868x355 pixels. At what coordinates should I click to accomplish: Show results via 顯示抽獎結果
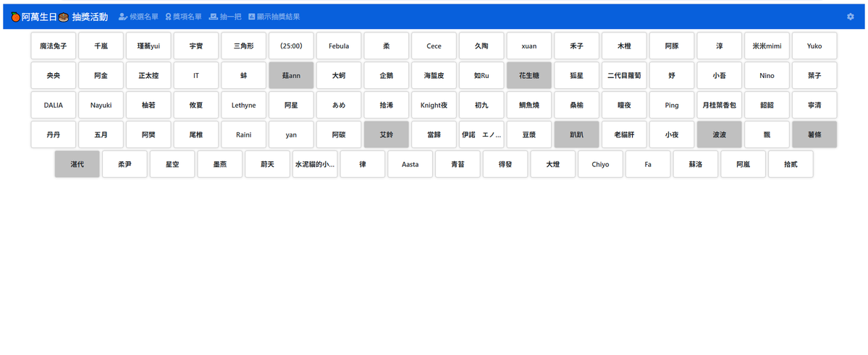click(274, 17)
